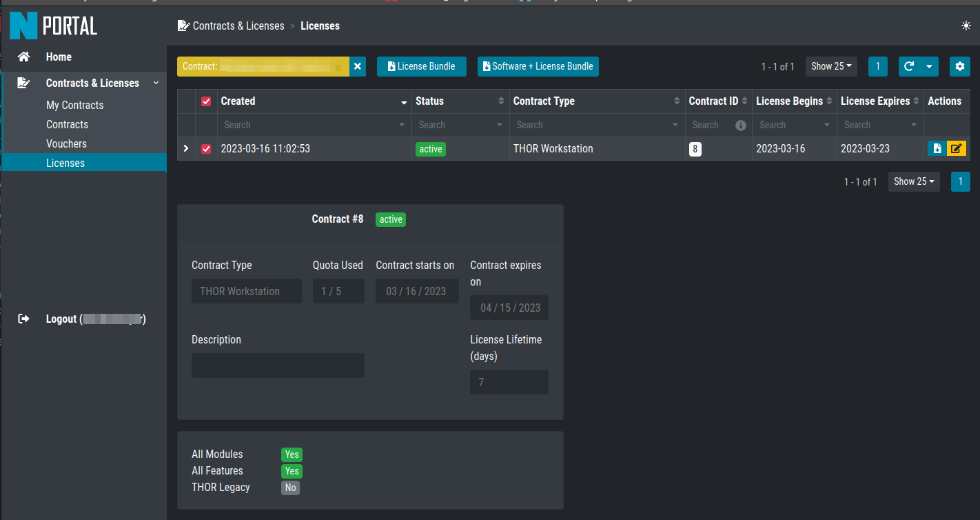Open the License Expires search filter dropdown
This screenshot has height=520, width=980.
point(914,126)
